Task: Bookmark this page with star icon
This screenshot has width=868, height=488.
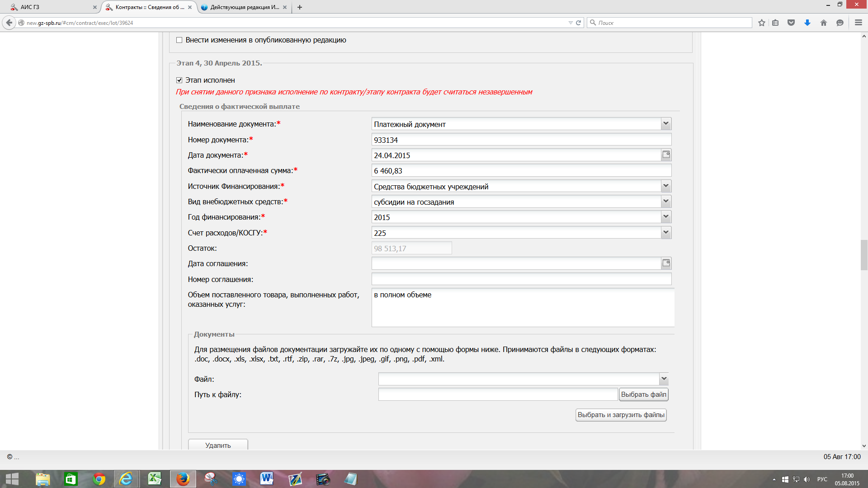Action: point(762,23)
